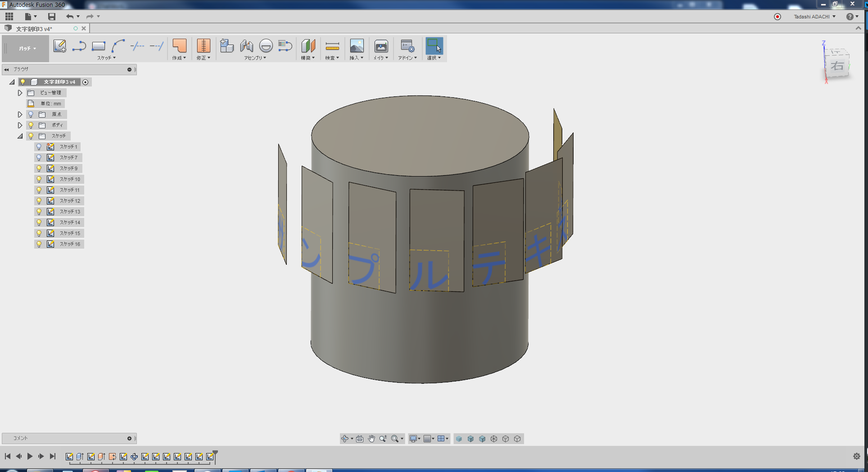868x472 pixels.
Task: Expand the 原点 folder in browser
Action: [20, 114]
